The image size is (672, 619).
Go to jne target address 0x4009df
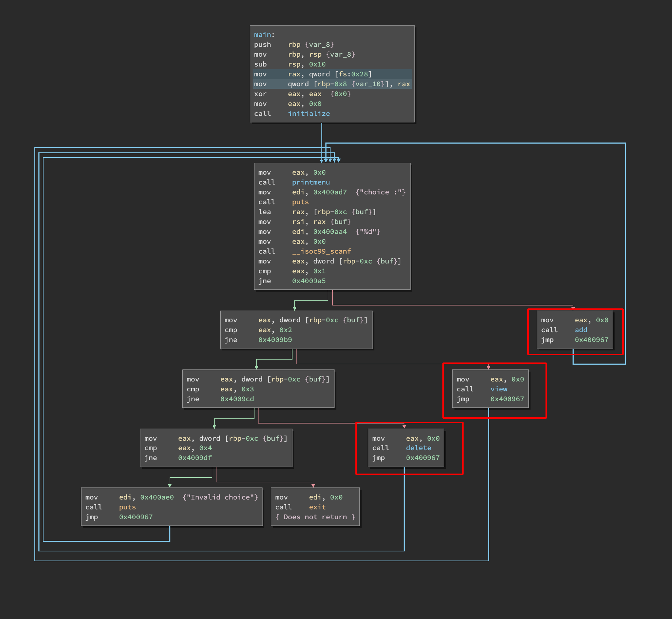pos(195,458)
